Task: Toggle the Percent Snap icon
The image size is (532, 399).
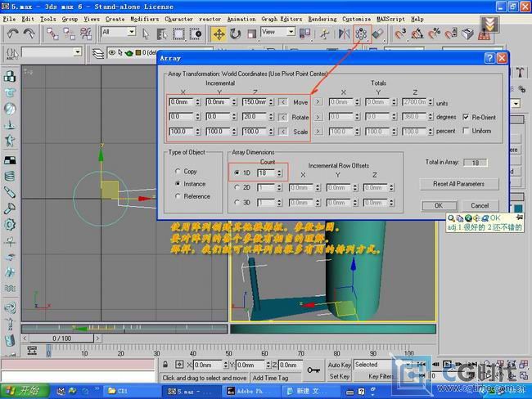Action: coord(435,34)
